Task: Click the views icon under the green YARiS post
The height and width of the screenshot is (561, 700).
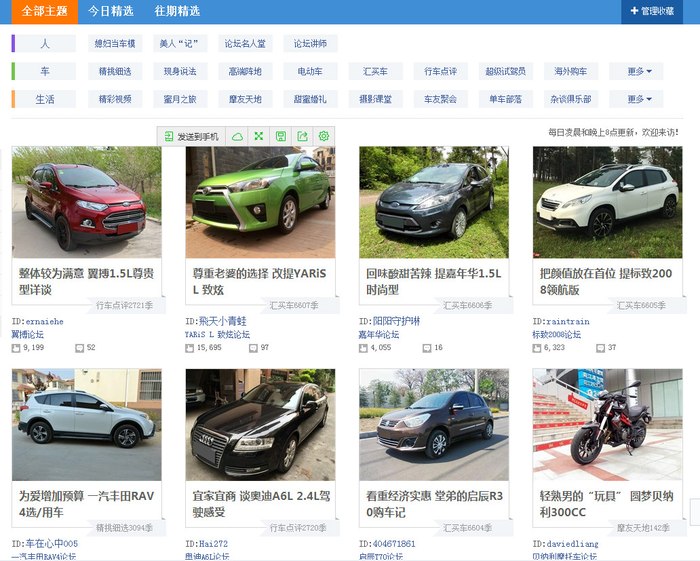Action: (x=189, y=348)
